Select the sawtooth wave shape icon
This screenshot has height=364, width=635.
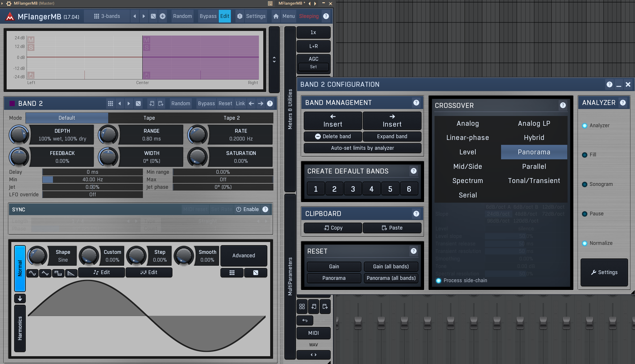(x=71, y=273)
